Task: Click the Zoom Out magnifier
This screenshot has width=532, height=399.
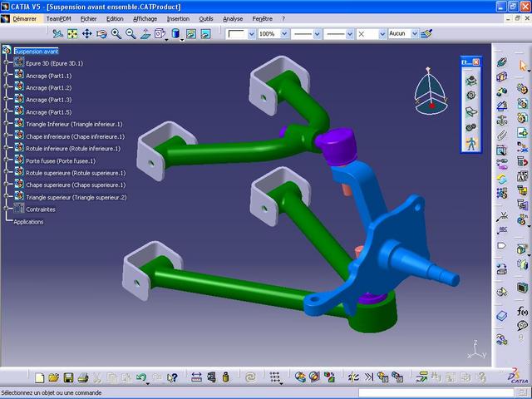Action: point(131,33)
